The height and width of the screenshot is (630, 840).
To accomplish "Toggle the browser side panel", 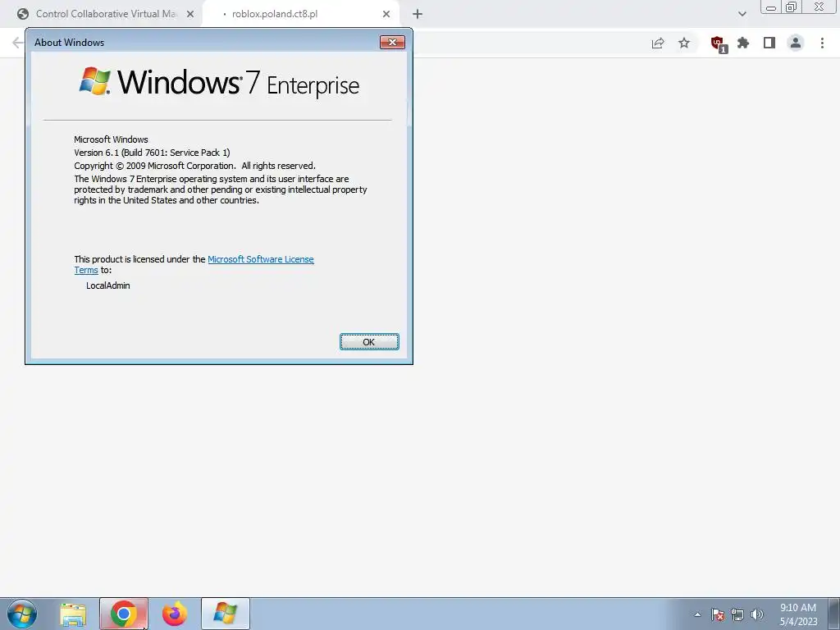I will click(x=769, y=43).
